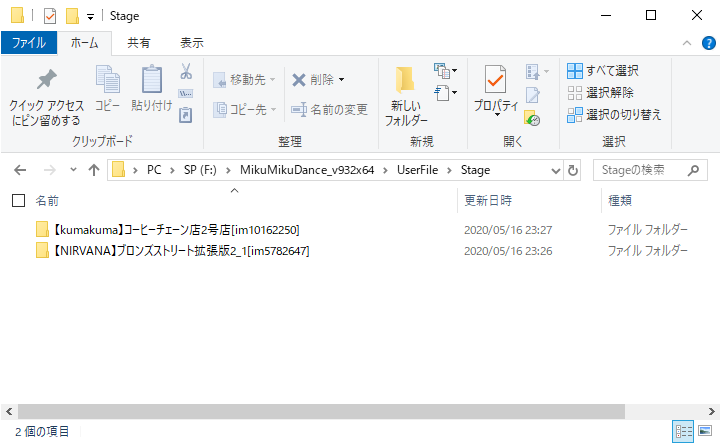Screen dimensions: 721x444
Task: Click the search magnifier icon
Action: click(x=693, y=171)
